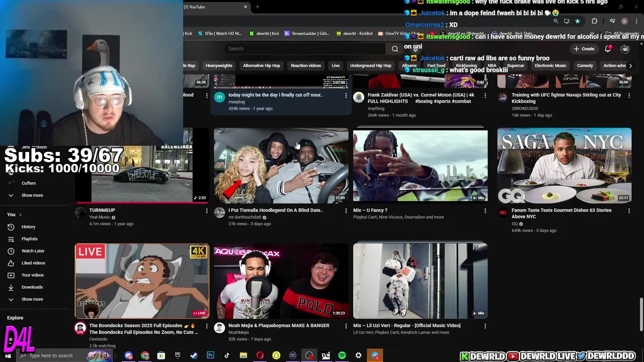644x362 pixels.
Task: Launch Steam from the taskbar
Action: [x=194, y=355]
